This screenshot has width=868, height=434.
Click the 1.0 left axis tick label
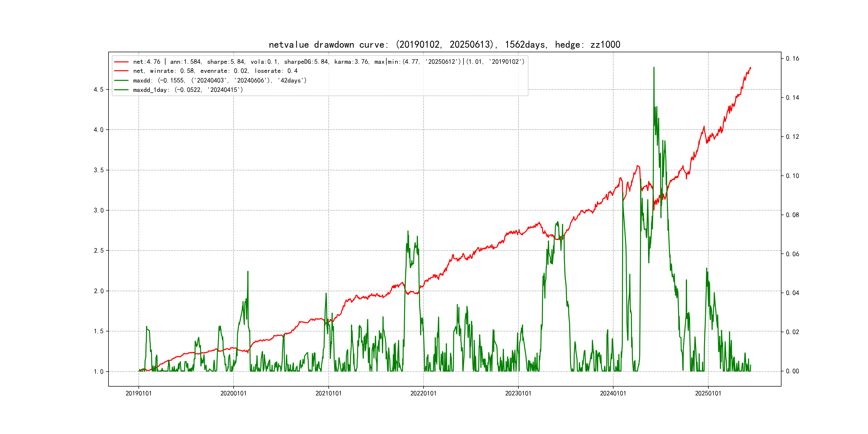[98, 372]
